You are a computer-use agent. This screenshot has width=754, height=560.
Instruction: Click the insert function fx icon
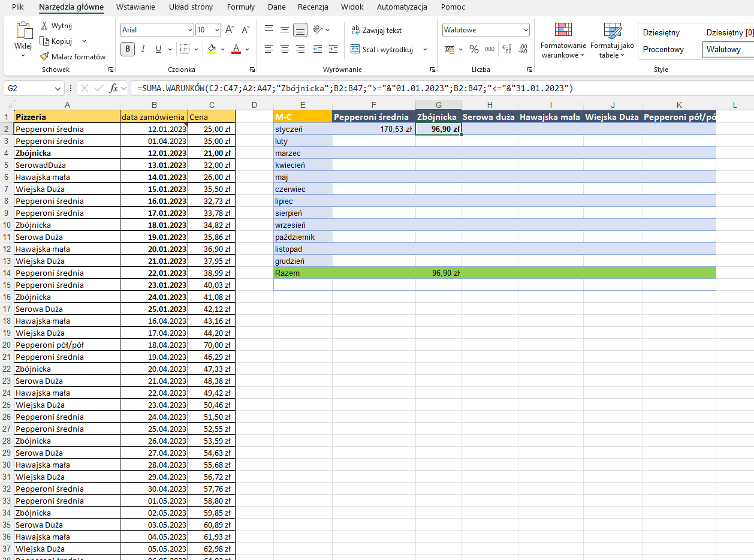113,88
